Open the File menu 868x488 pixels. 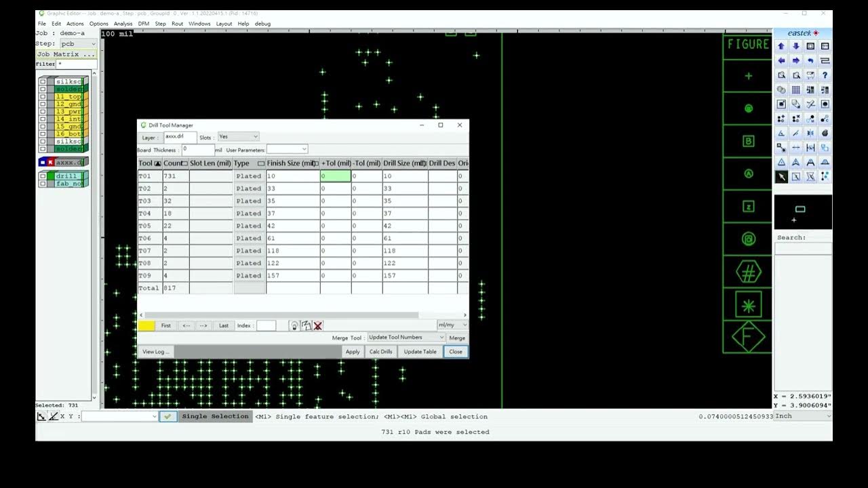tap(42, 24)
